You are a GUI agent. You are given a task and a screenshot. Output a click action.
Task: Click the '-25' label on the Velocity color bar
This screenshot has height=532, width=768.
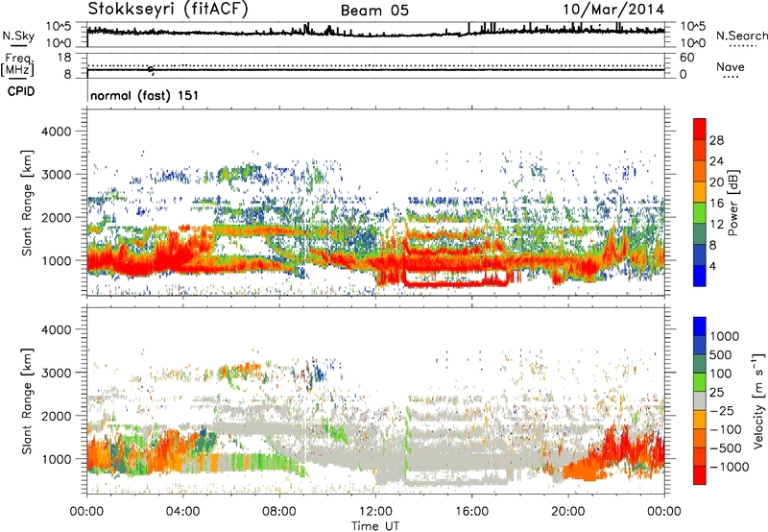721,410
